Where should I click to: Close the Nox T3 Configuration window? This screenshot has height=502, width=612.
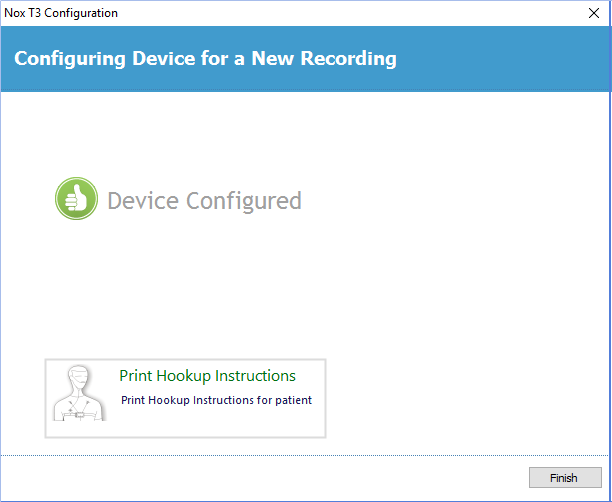click(592, 13)
